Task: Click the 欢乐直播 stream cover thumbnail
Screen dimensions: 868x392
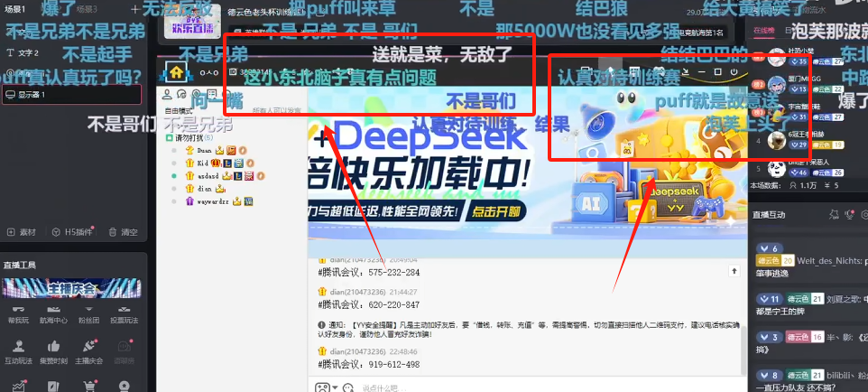Action: tap(193, 20)
